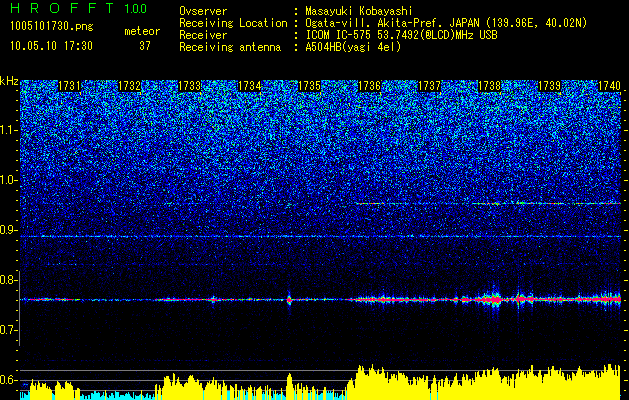Click the 0.9 frequency axis label
Screen dimensions: 629x400
[9, 230]
